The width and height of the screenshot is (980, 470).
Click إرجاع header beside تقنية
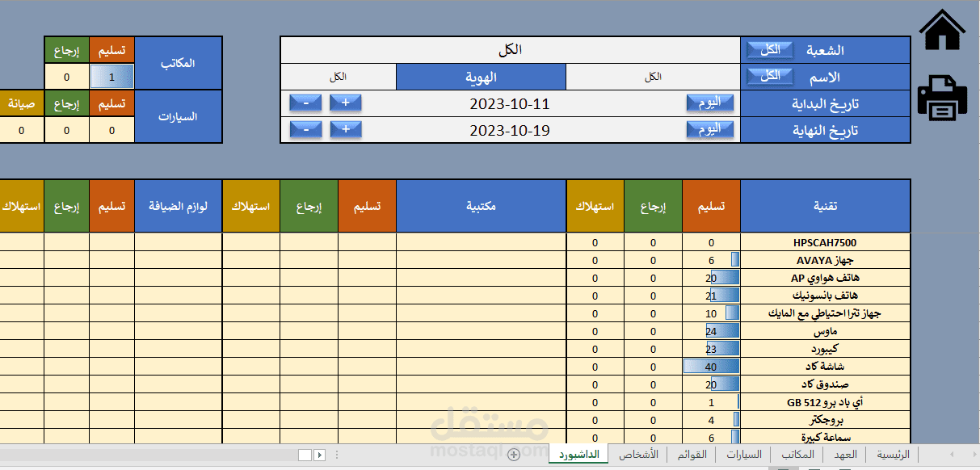pos(653,206)
